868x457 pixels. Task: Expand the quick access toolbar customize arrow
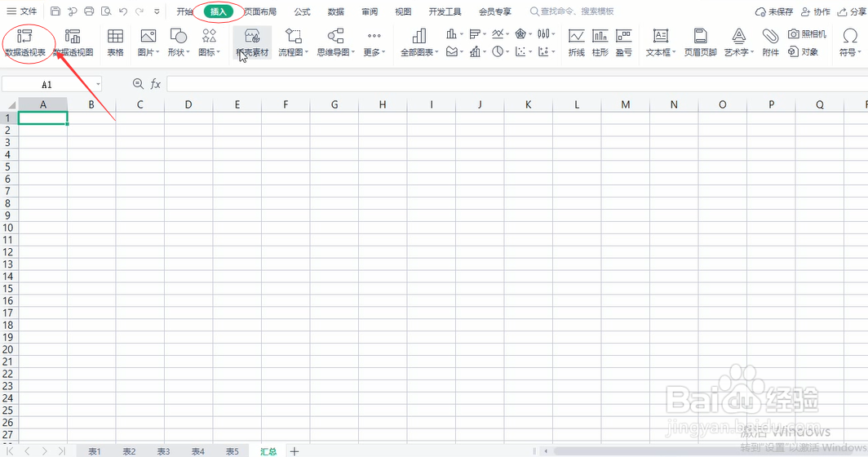pyautogui.click(x=157, y=11)
